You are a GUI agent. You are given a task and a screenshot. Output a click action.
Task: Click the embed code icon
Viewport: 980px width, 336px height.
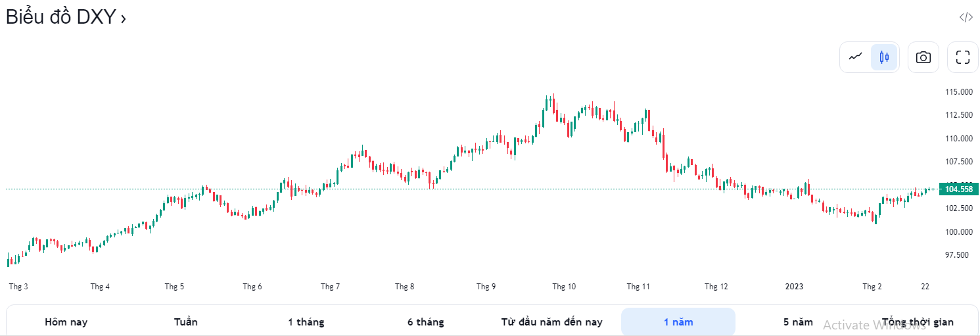click(x=966, y=17)
